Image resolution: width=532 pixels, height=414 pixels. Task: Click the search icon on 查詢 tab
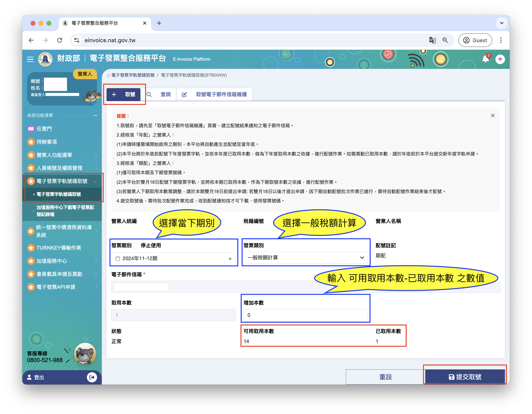click(149, 94)
